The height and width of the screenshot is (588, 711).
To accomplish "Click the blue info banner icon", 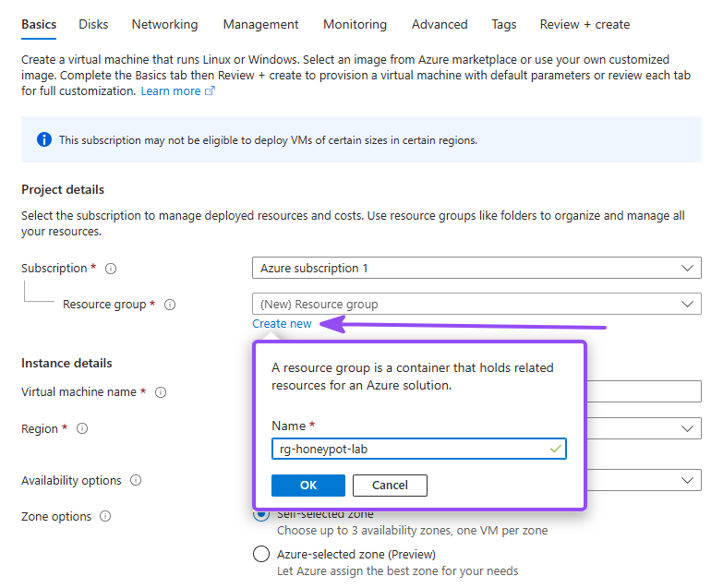I will click(x=44, y=139).
